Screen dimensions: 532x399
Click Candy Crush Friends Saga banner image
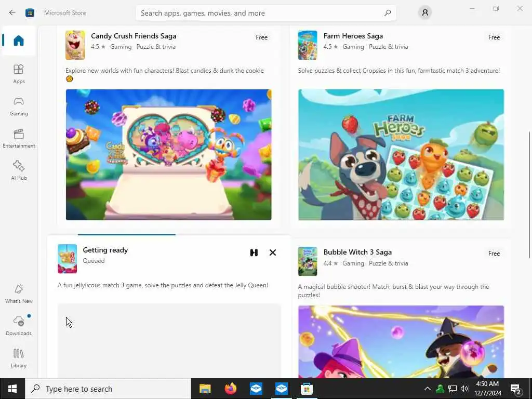(169, 155)
